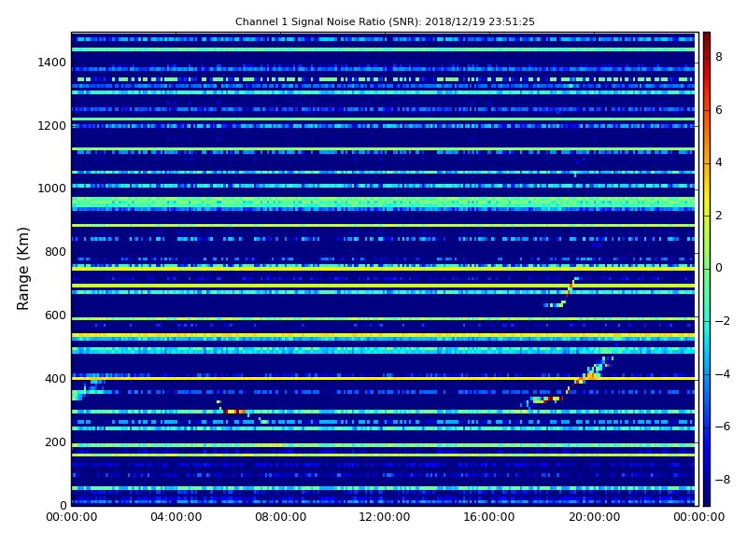Click the colorbar label −2
Viewport: 747px width, 560px height.
[x=723, y=321]
